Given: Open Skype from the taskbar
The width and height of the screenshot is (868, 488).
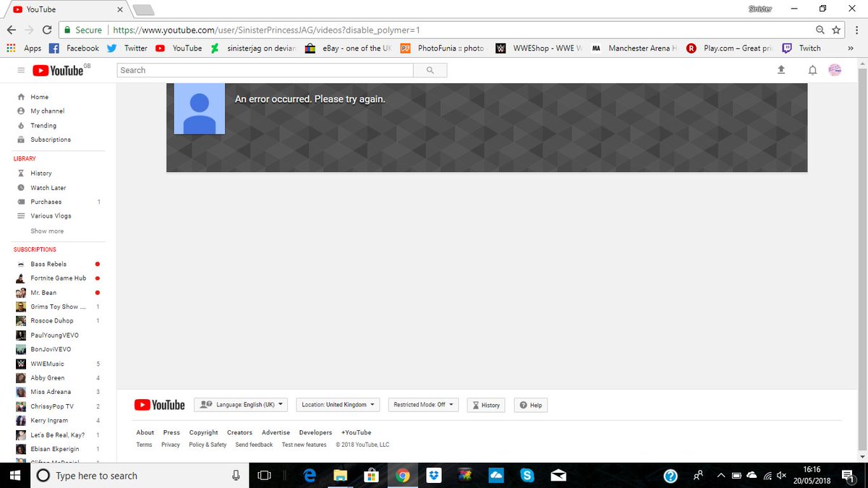Looking at the screenshot, I should [527, 476].
